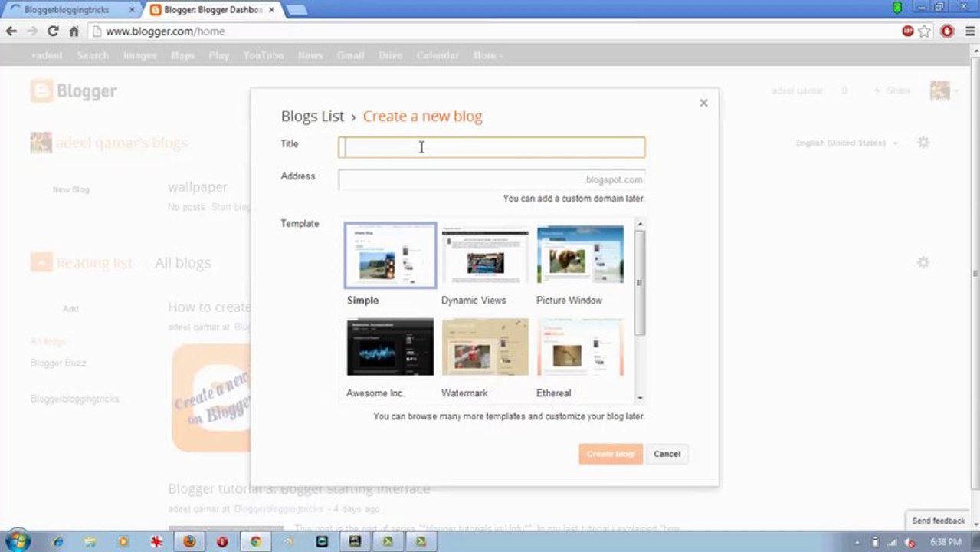Click the Add button under Reading list
Screen dimensions: 980x552
70,308
